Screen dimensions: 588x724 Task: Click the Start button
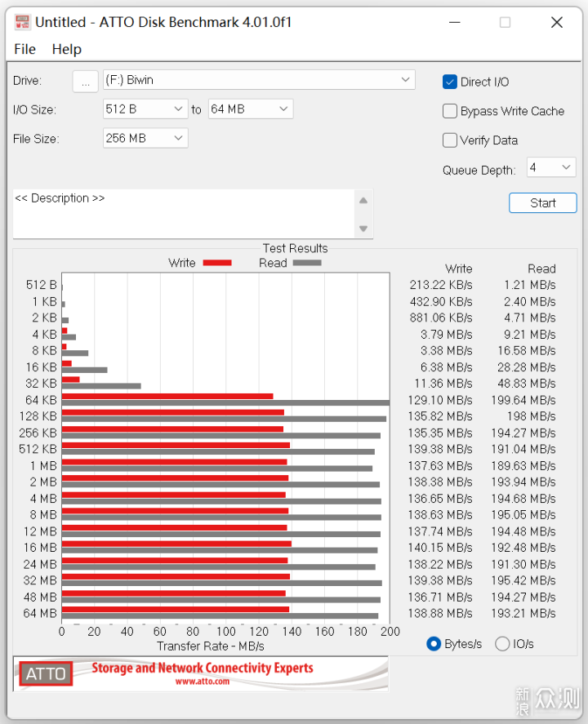pyautogui.click(x=543, y=202)
